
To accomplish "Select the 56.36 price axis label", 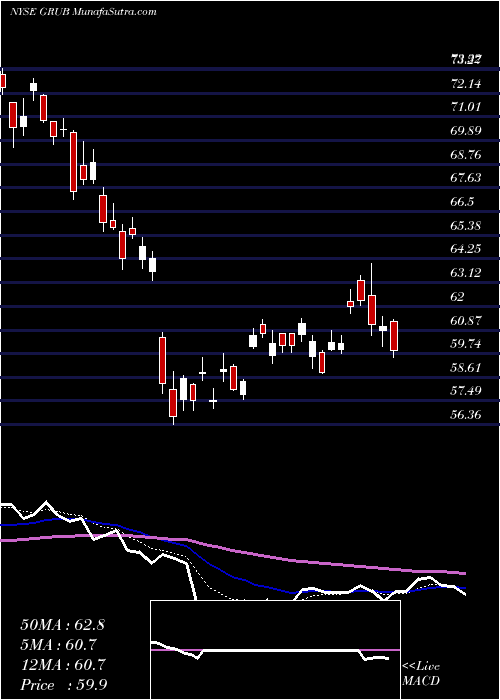I will click(x=466, y=415).
